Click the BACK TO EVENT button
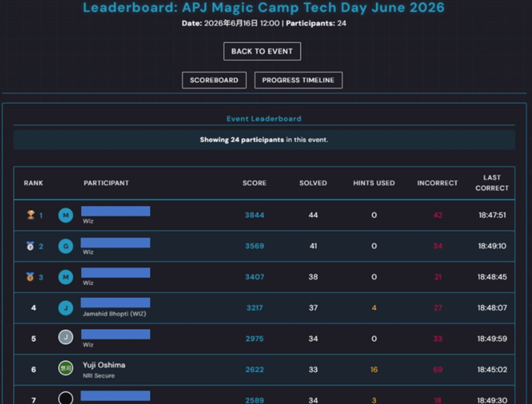 pyautogui.click(x=262, y=51)
